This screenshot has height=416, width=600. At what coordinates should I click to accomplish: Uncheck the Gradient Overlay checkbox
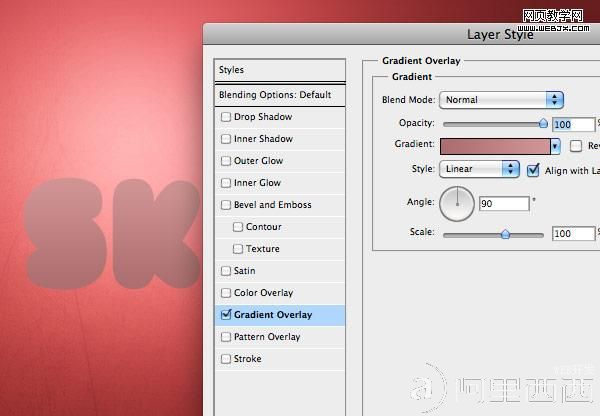coord(226,315)
